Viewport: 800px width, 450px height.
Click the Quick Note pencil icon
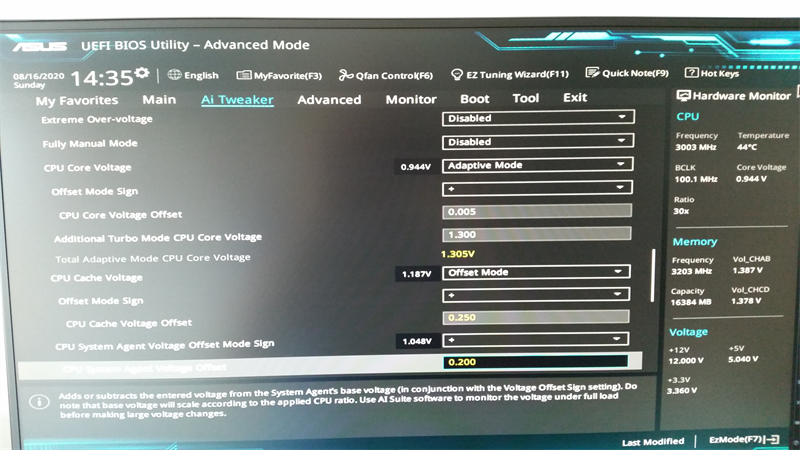[592, 73]
